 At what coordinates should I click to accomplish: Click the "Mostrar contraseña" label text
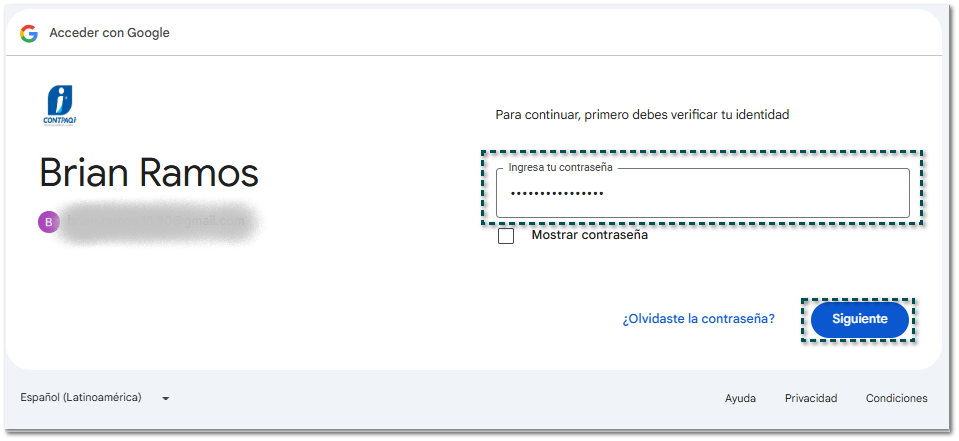click(x=589, y=236)
